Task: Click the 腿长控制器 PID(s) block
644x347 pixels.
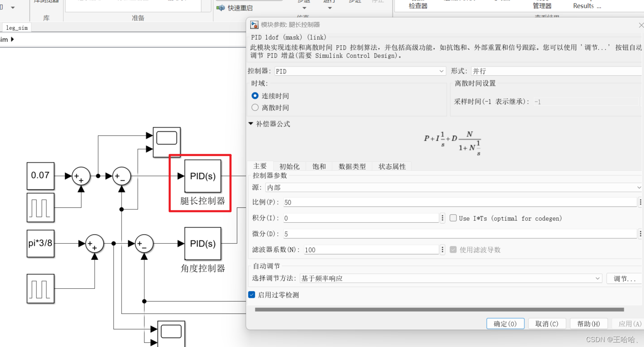Action: (203, 176)
